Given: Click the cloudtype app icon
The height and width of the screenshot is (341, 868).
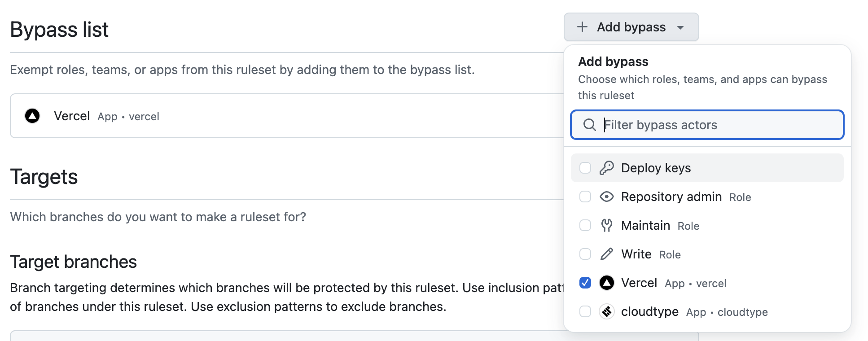Looking at the screenshot, I should [x=606, y=311].
